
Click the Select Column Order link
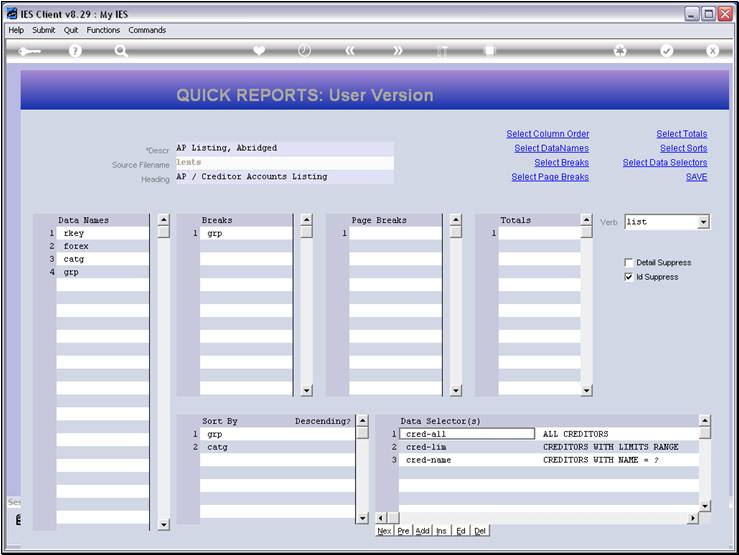pyautogui.click(x=547, y=134)
